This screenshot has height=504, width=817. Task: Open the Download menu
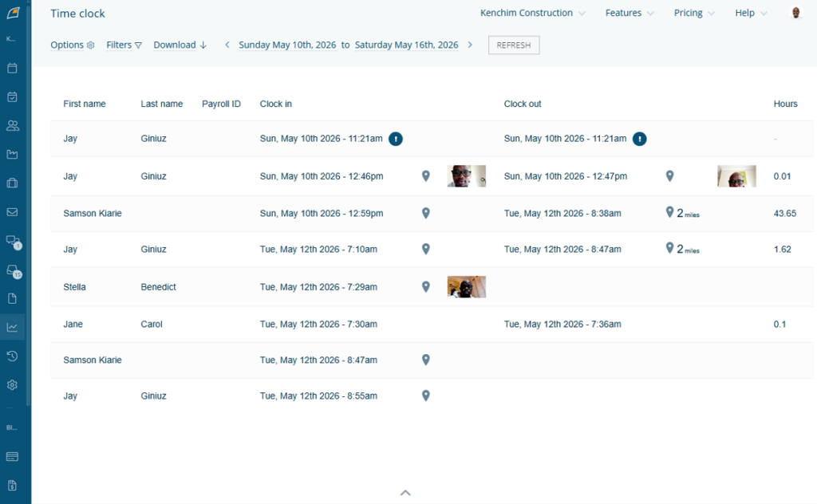point(180,45)
